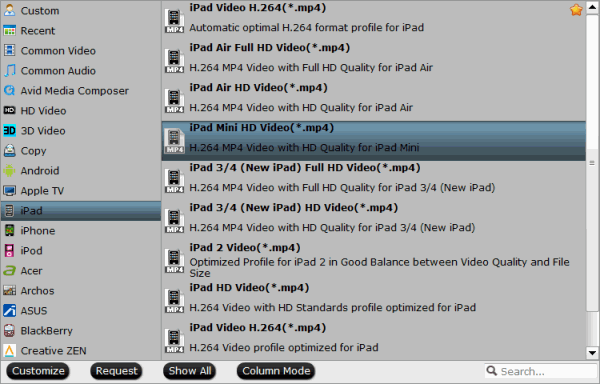Image resolution: width=600 pixels, height=384 pixels.
Task: Click the Request button
Action: click(116, 371)
